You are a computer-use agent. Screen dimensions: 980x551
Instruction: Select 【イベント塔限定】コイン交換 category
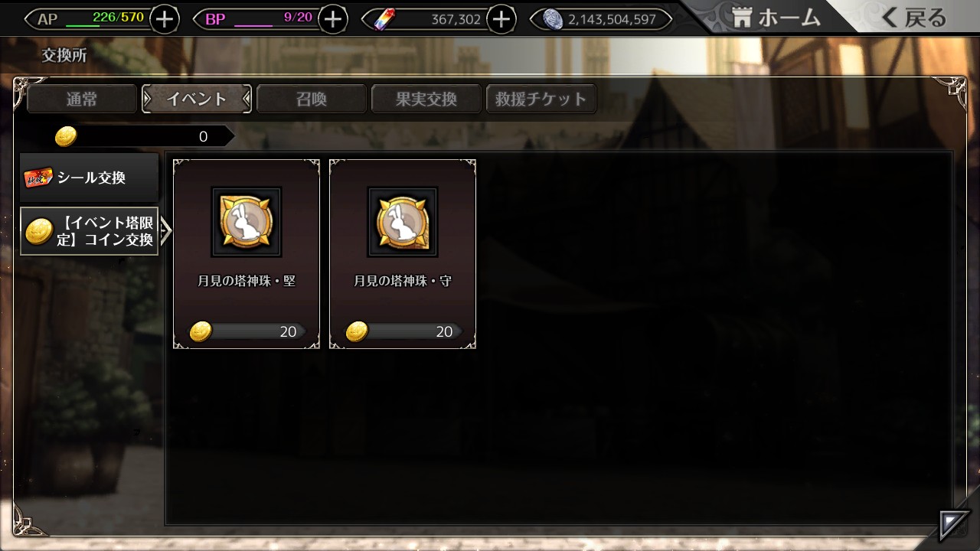coord(90,231)
